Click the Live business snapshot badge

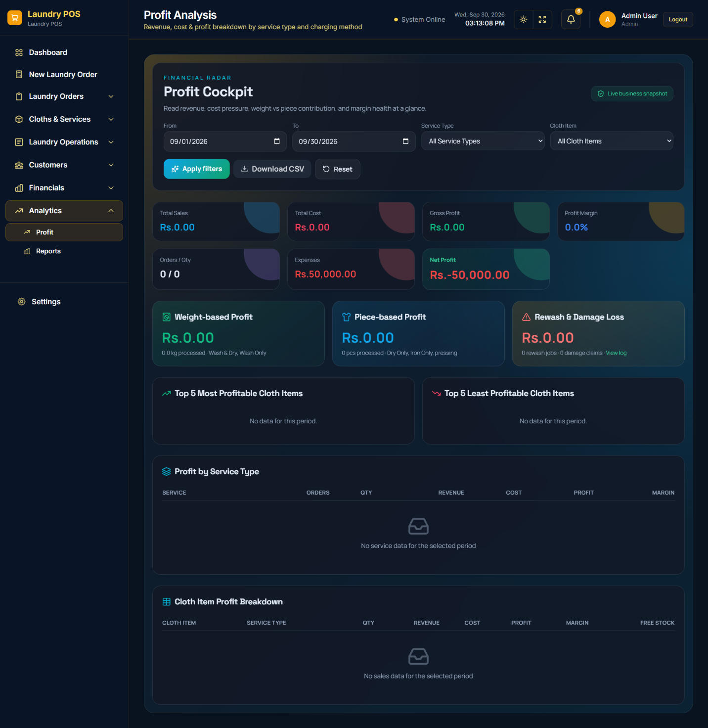[x=632, y=93]
